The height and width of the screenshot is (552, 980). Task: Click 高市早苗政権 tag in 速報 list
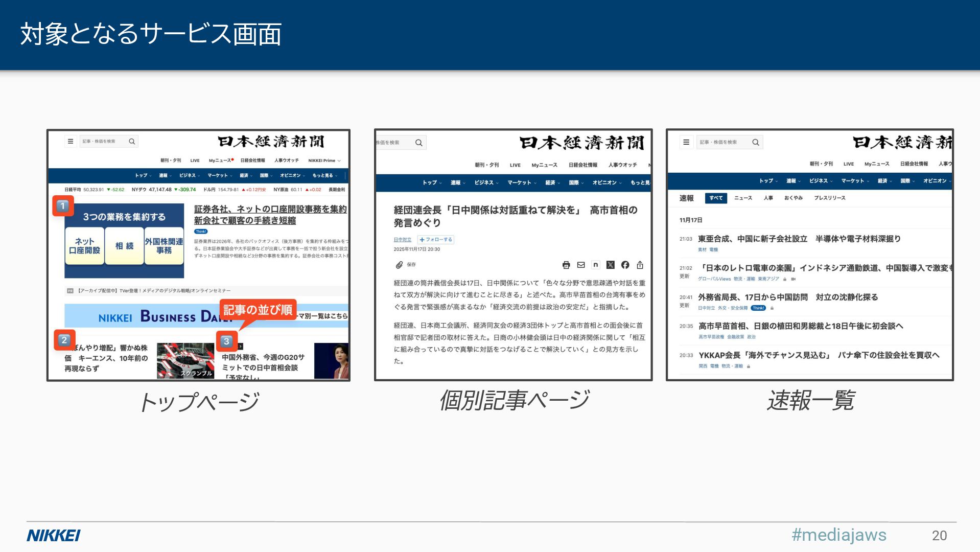click(x=711, y=337)
